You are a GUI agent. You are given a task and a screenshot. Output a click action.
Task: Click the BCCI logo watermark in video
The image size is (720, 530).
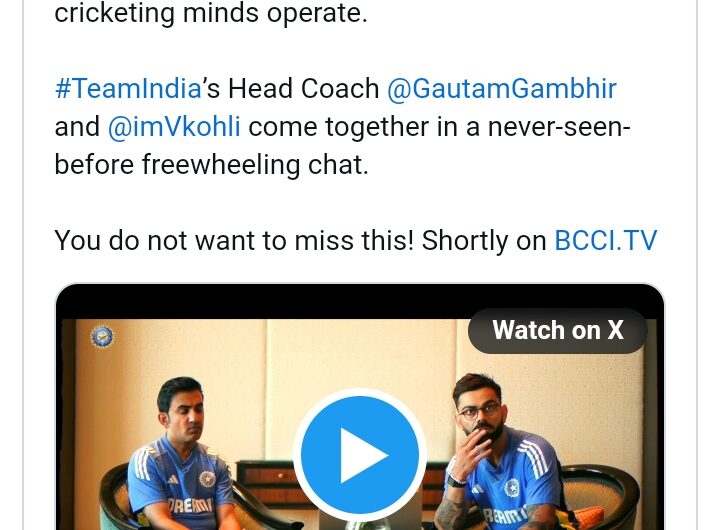tap(101, 337)
